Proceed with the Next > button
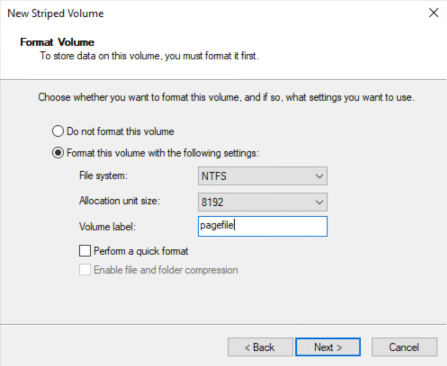 coord(328,347)
